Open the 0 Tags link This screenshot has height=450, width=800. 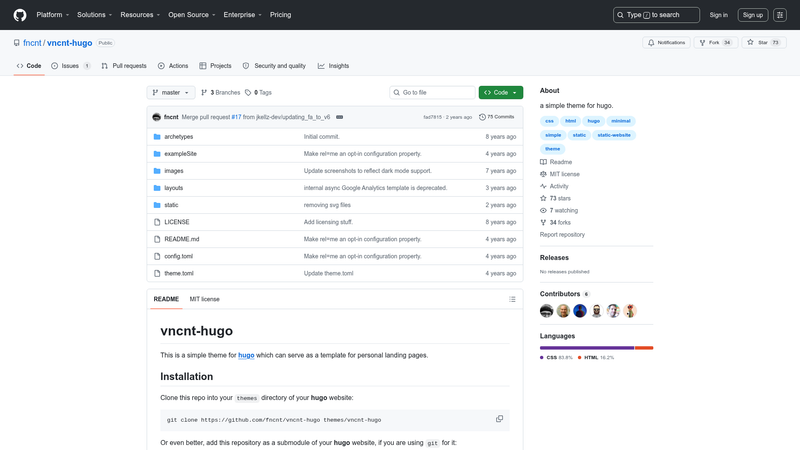258,92
